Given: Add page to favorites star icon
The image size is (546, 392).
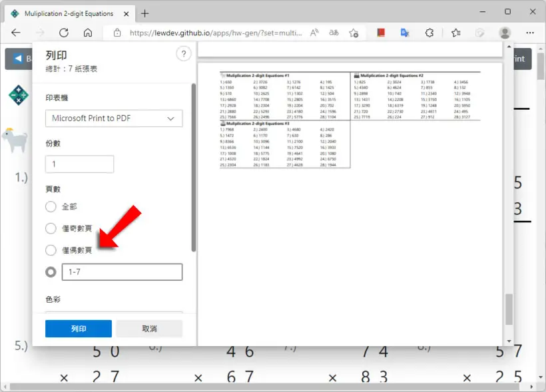Looking at the screenshot, I should 354,33.
